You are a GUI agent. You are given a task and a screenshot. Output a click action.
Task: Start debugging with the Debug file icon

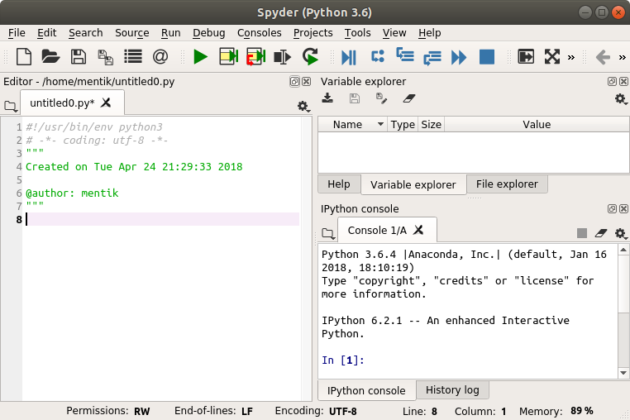(349, 57)
